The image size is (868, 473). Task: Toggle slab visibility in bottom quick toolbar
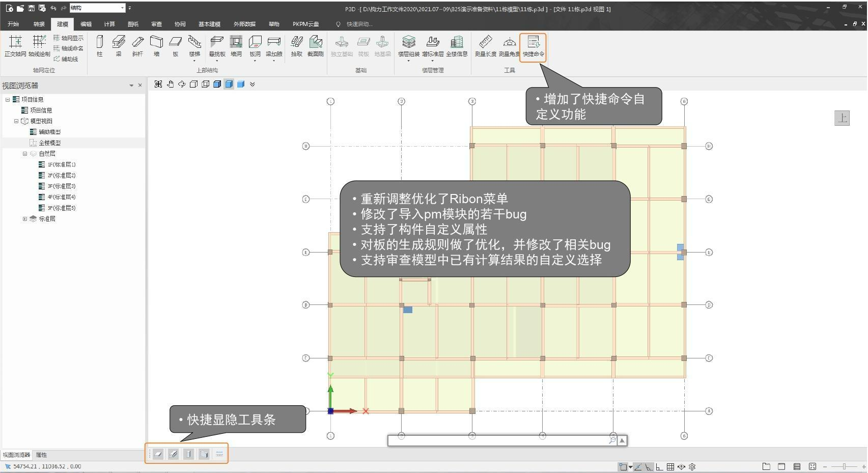pos(158,454)
